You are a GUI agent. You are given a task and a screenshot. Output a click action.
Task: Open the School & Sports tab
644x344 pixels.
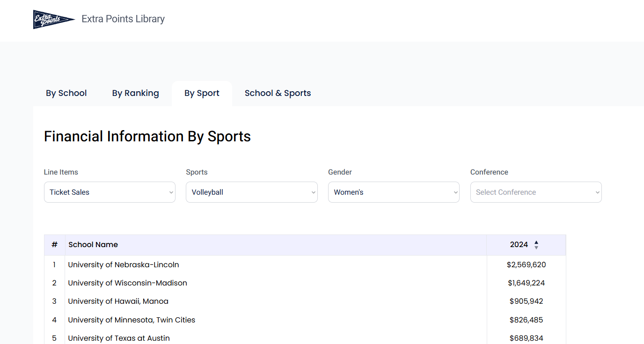[278, 93]
